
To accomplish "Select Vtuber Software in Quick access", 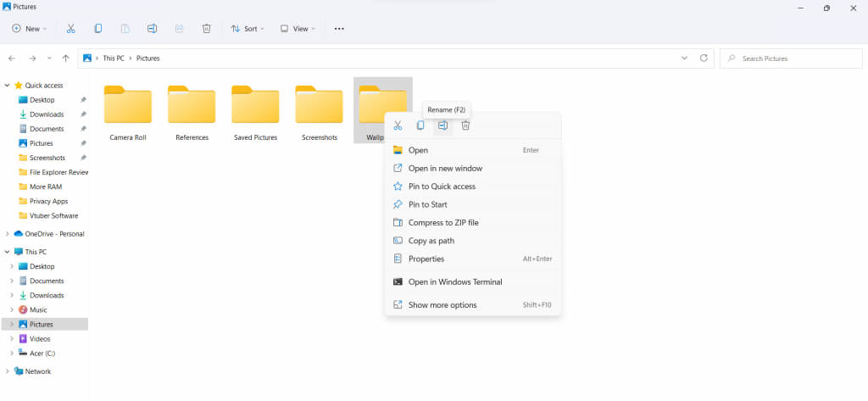I will tap(53, 215).
